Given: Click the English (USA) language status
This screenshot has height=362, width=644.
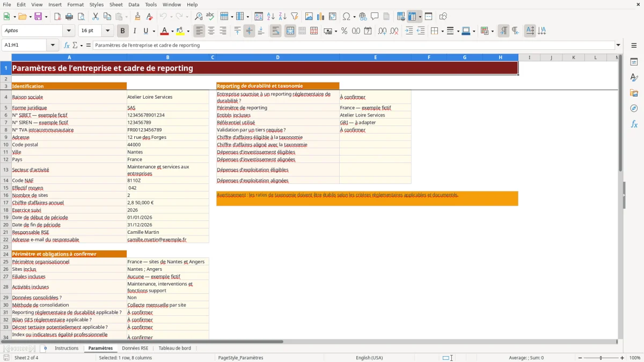Looking at the screenshot, I should [369, 358].
